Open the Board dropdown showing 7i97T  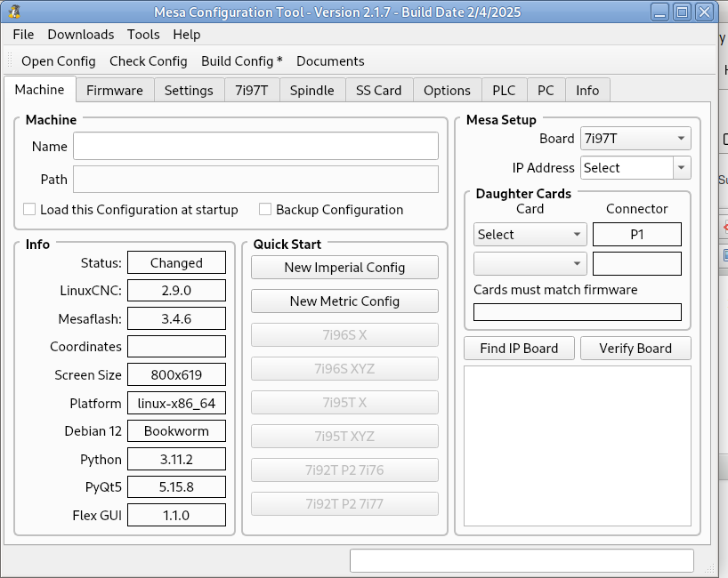635,138
